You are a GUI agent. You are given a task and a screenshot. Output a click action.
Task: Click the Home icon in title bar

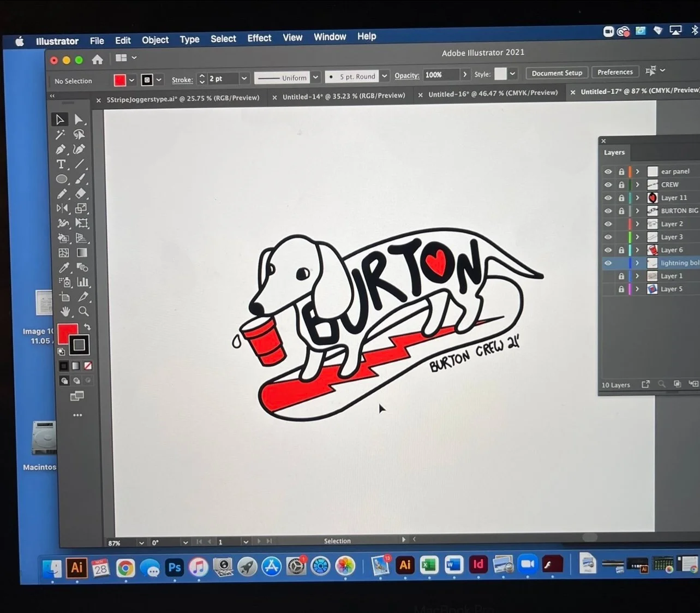coord(98,59)
